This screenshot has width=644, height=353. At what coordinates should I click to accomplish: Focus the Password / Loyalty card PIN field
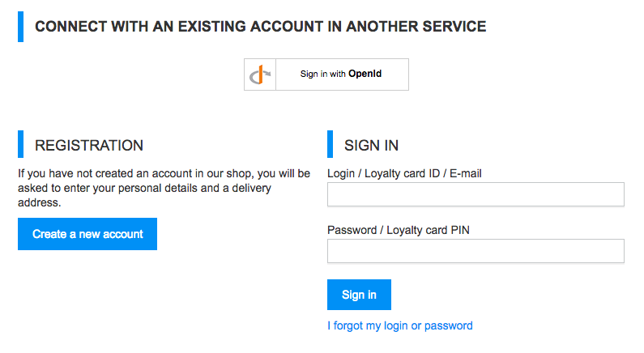pos(476,251)
